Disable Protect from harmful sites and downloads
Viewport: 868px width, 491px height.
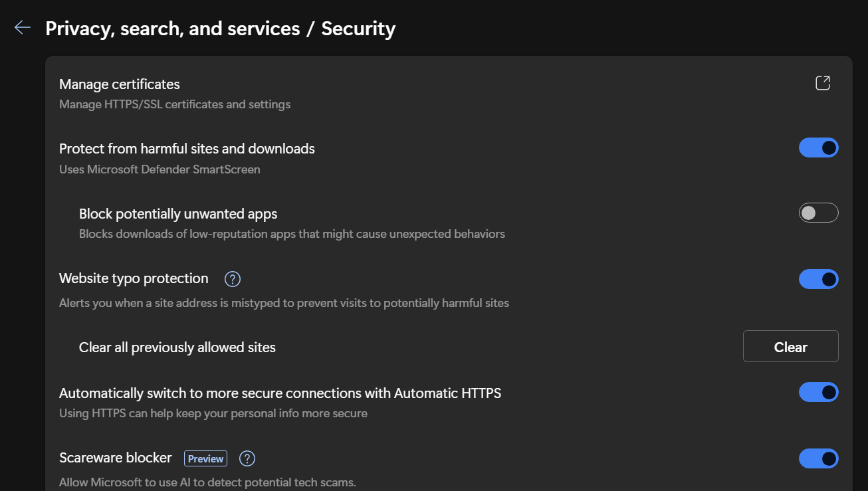click(818, 147)
